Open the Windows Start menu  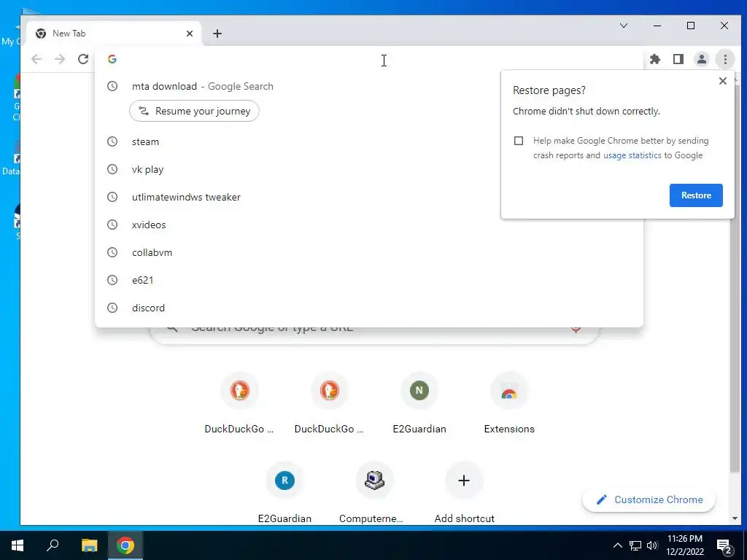[x=18, y=545]
